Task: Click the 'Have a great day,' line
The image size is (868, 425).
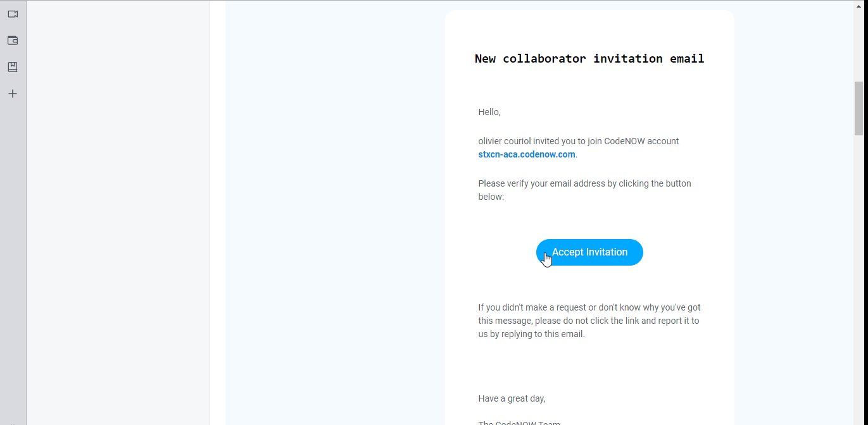Action: 512,398
